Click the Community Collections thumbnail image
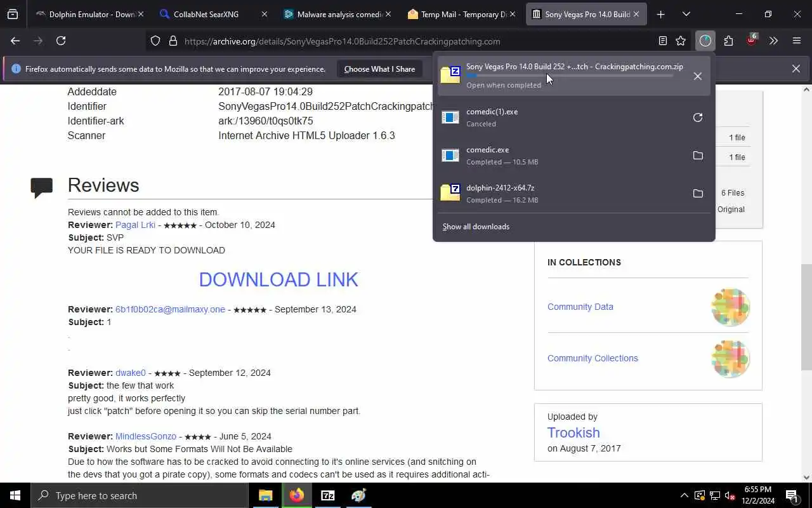The image size is (812, 508). (730, 359)
